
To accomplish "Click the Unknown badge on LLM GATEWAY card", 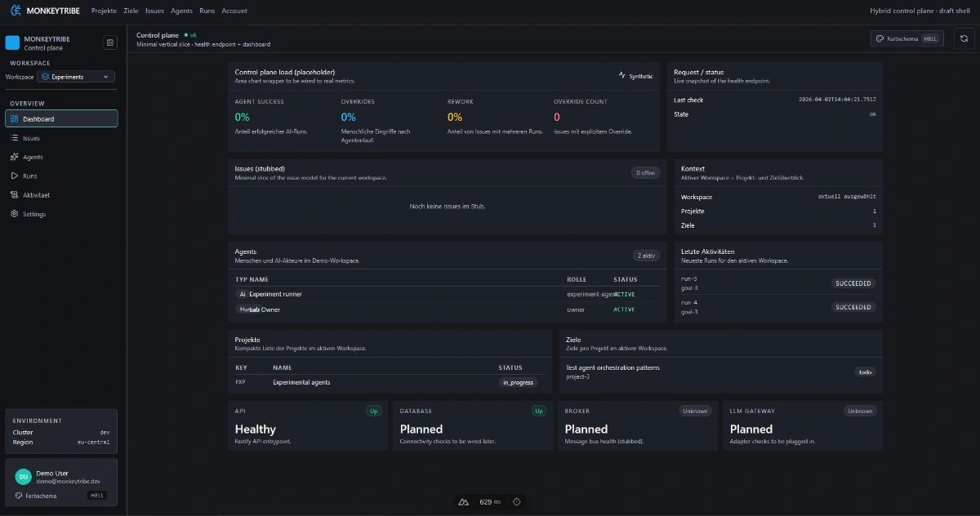I will [x=860, y=411].
